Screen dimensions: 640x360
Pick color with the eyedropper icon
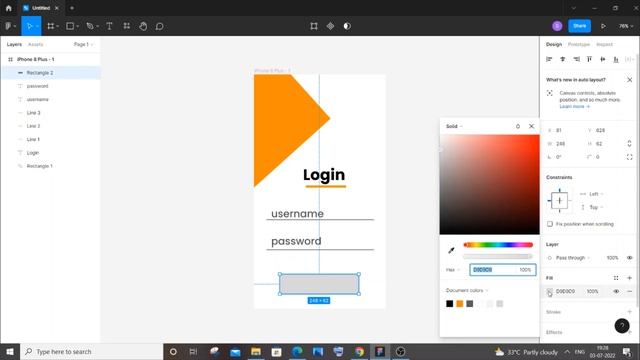[451, 250]
